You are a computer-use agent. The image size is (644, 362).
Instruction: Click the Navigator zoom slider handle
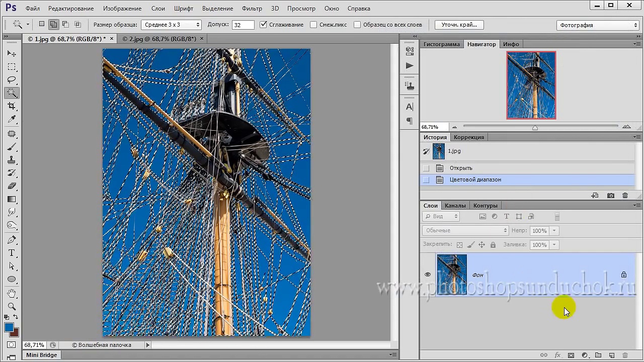(x=535, y=128)
